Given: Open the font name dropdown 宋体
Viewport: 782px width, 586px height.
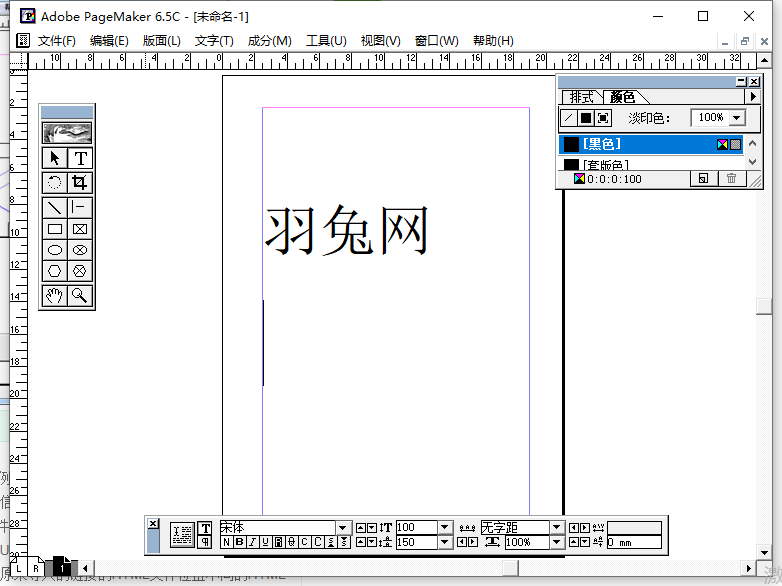Looking at the screenshot, I should [343, 528].
